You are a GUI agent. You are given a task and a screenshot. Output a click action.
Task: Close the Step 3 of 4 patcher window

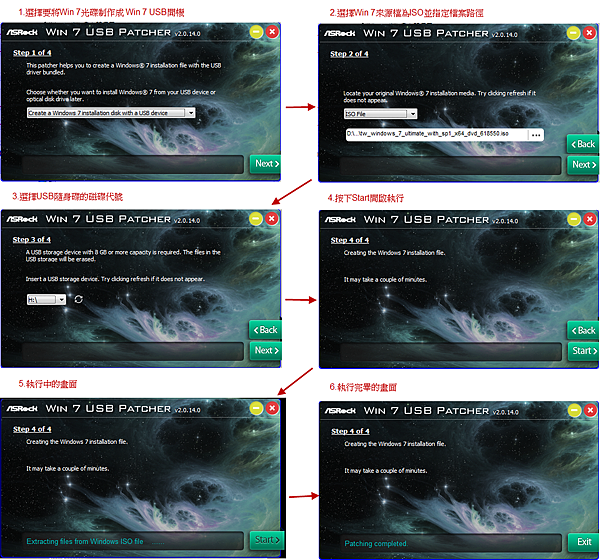coord(272,219)
